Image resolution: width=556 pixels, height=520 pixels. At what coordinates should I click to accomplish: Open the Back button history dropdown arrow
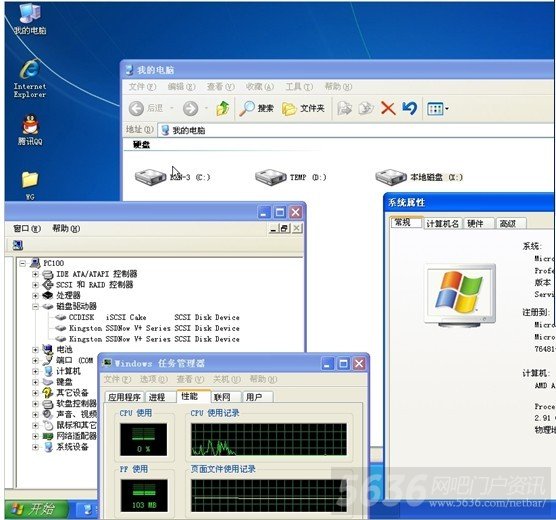point(172,108)
